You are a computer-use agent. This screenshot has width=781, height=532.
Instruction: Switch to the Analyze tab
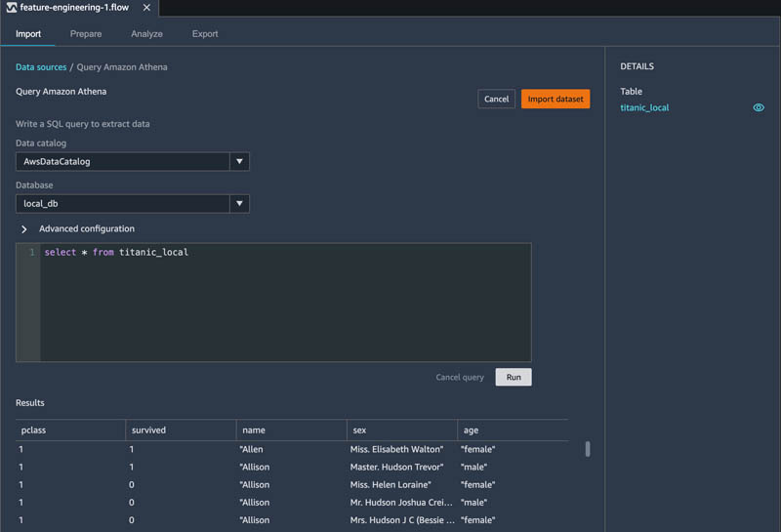147,34
